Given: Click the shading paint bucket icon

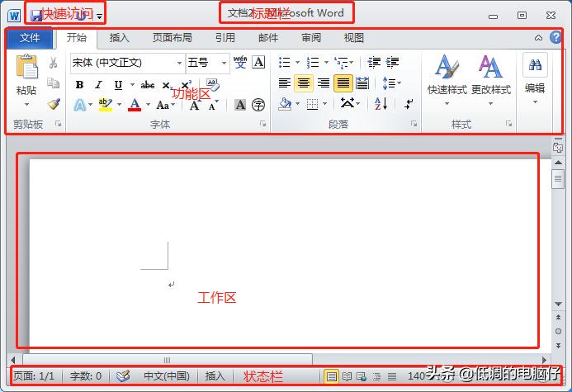Looking at the screenshot, I should 285,104.
